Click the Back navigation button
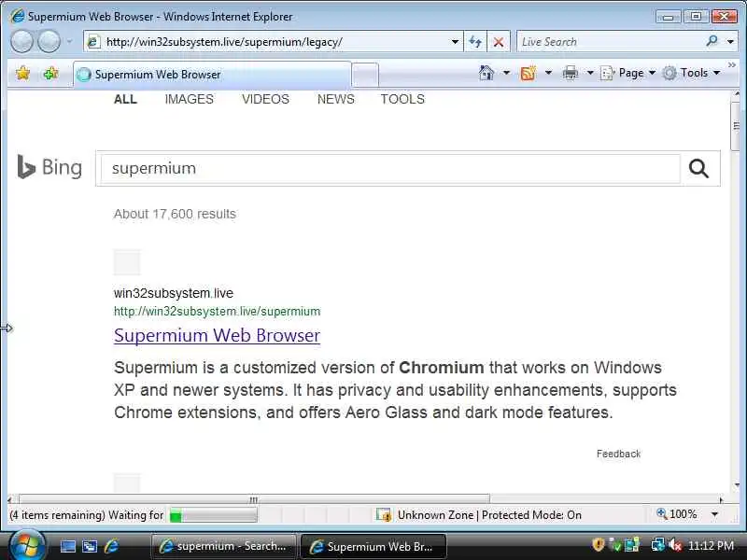747x560 pixels. (21, 41)
